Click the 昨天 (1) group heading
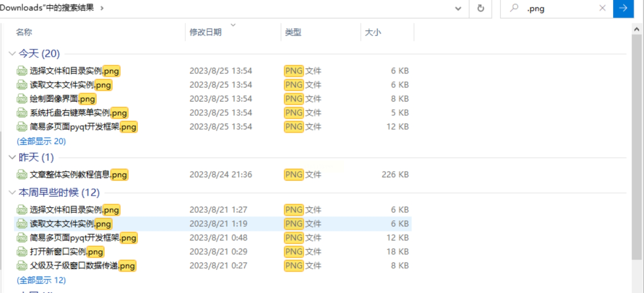The height and width of the screenshot is (293, 644). click(x=36, y=157)
